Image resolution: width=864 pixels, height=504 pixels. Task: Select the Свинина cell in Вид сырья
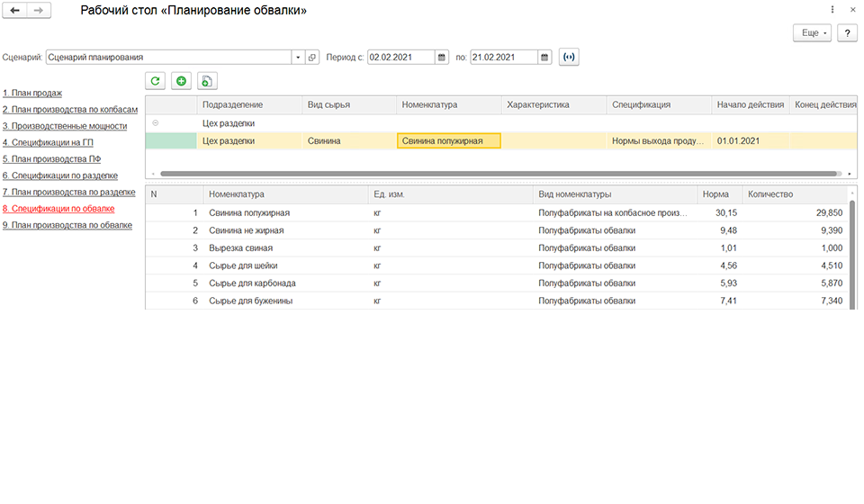pyautogui.click(x=349, y=141)
